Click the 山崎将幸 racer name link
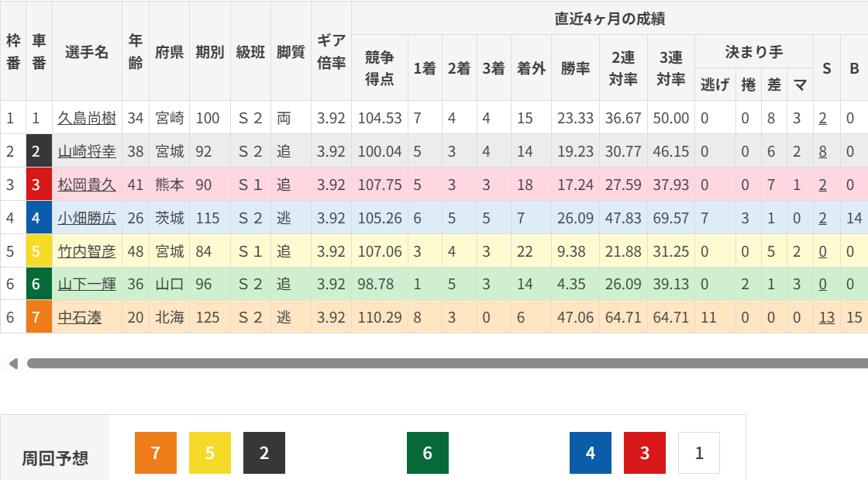This screenshot has width=868, height=480. click(x=87, y=151)
